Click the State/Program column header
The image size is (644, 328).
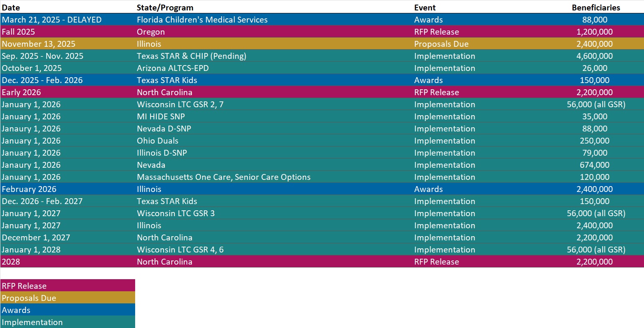coord(165,8)
